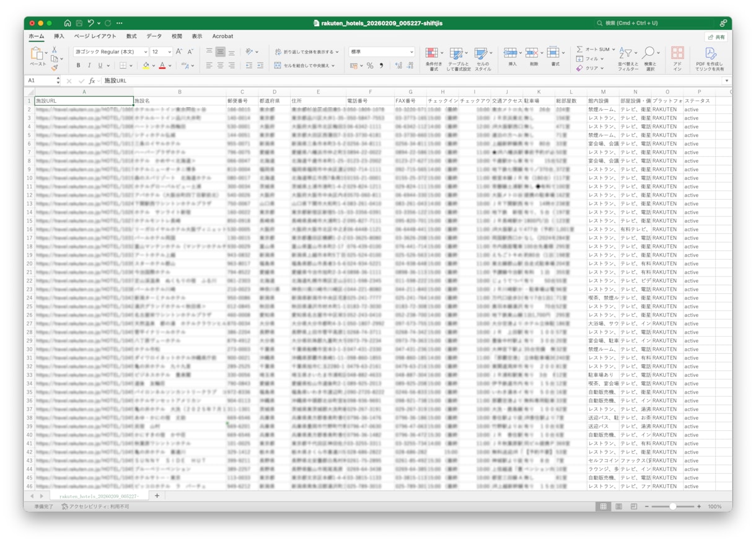Screen dimensions: 756x543
Task: Decrease decimal places
Action: click(x=411, y=65)
